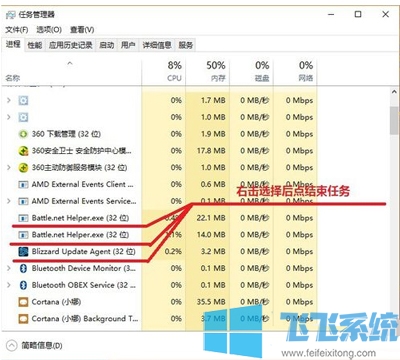This screenshot has height=360, width=400.
Task: Click the 0.2% CPU value
Action: (x=173, y=251)
